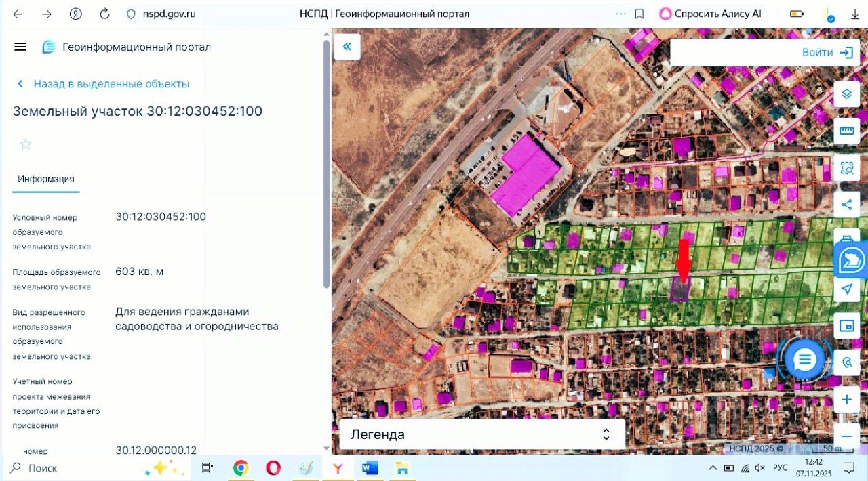The width and height of the screenshot is (868, 481).
Task: Open the map layers panel
Action: (846, 93)
